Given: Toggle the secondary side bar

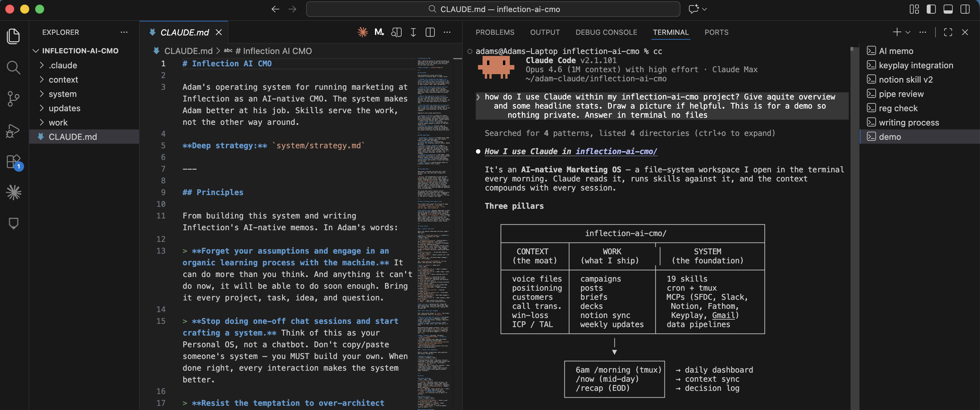Looking at the screenshot, I should tap(965, 9).
